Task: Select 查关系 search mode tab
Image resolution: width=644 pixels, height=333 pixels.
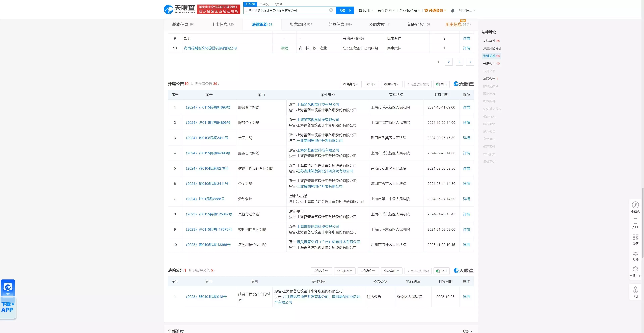Action: point(278,4)
